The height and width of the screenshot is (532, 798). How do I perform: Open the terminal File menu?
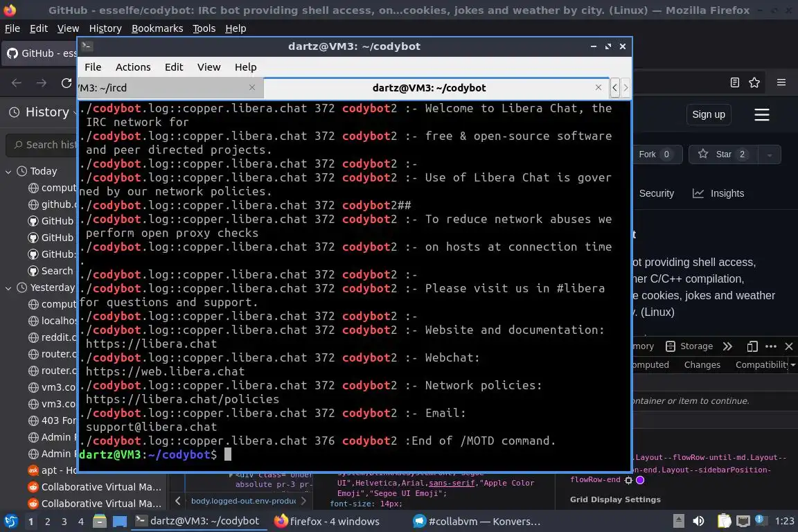(x=93, y=67)
